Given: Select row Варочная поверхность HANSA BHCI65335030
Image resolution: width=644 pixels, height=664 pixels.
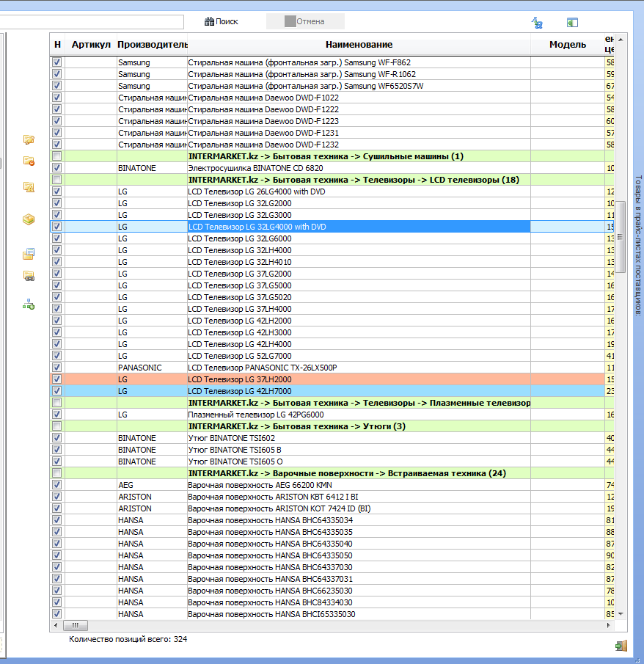Looking at the screenshot, I should (332, 614).
